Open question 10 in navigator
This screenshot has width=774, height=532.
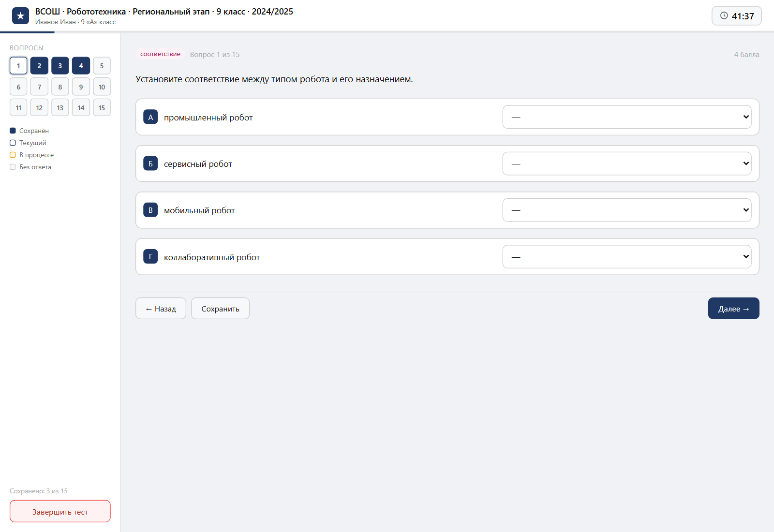tap(102, 87)
